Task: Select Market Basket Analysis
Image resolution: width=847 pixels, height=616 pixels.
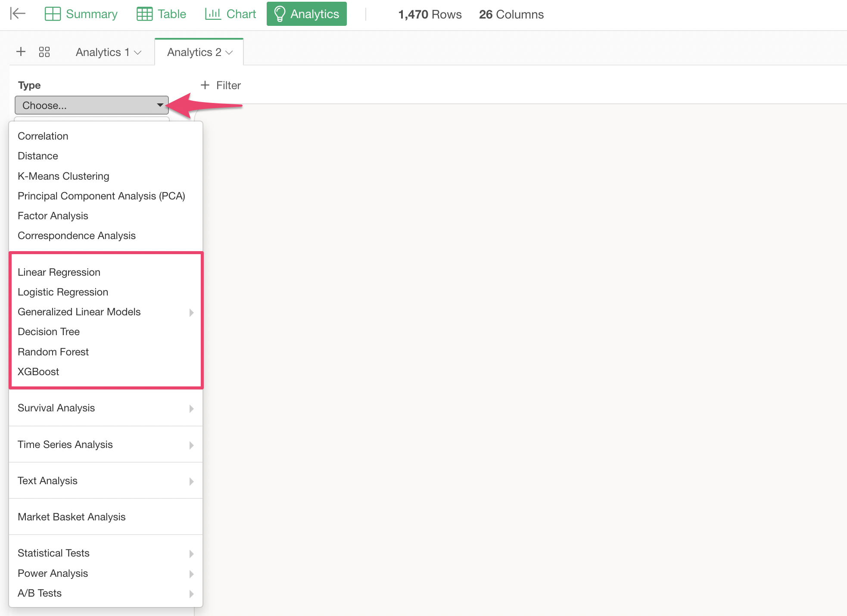Action: 72,517
